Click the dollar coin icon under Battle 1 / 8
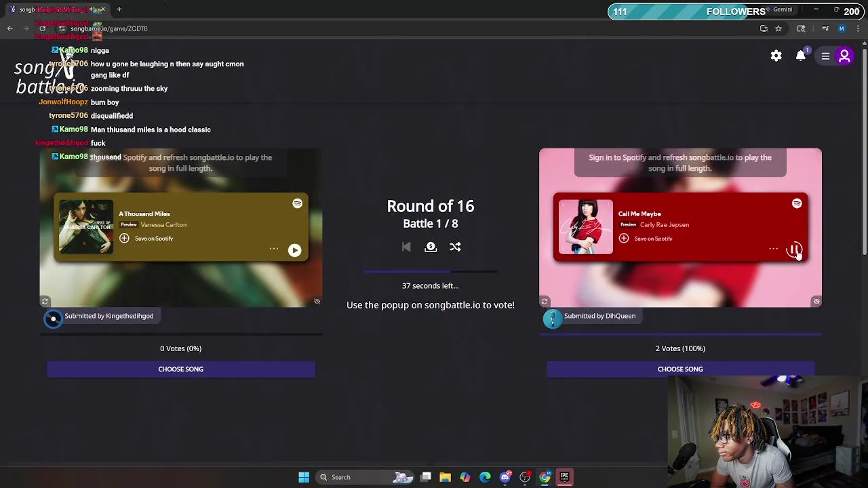 [x=431, y=247]
